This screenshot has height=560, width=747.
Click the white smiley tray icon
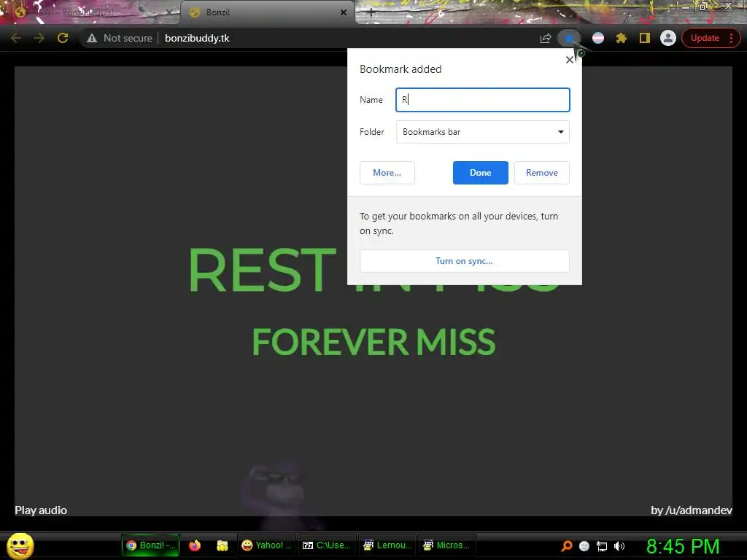click(584, 546)
